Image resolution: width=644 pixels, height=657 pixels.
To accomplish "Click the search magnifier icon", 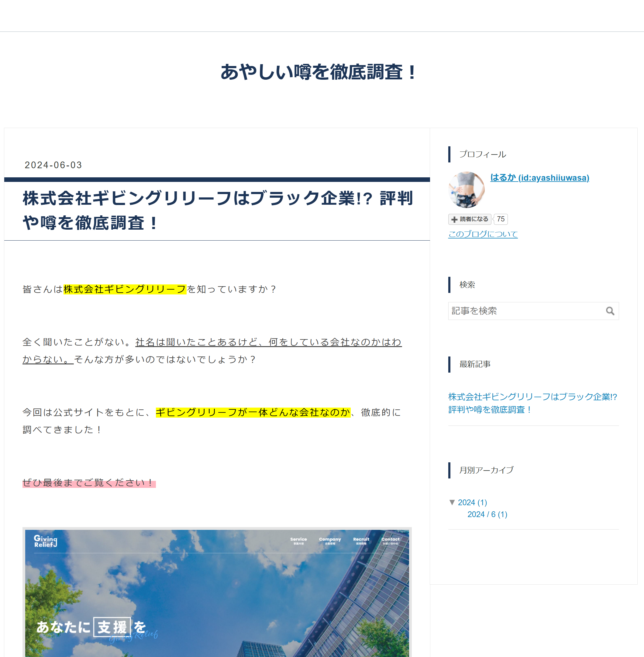I will (x=611, y=311).
